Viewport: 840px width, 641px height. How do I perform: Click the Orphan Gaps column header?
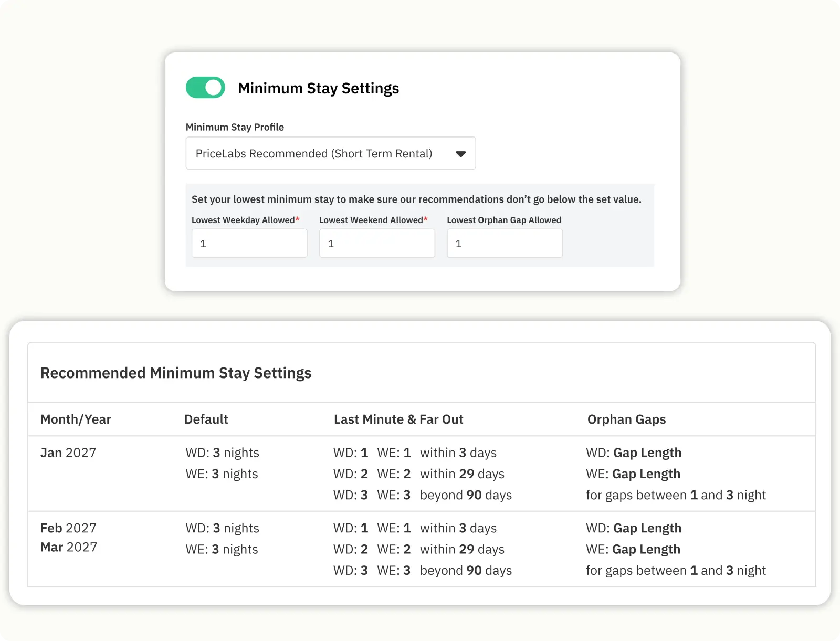click(626, 419)
